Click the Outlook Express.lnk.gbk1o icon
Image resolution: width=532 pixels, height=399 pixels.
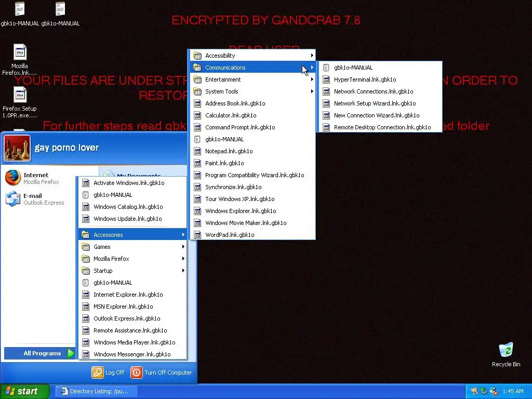point(86,318)
